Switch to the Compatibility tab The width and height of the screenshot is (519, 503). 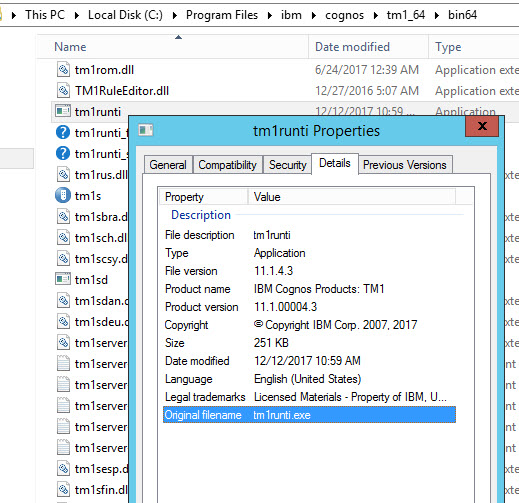228,165
